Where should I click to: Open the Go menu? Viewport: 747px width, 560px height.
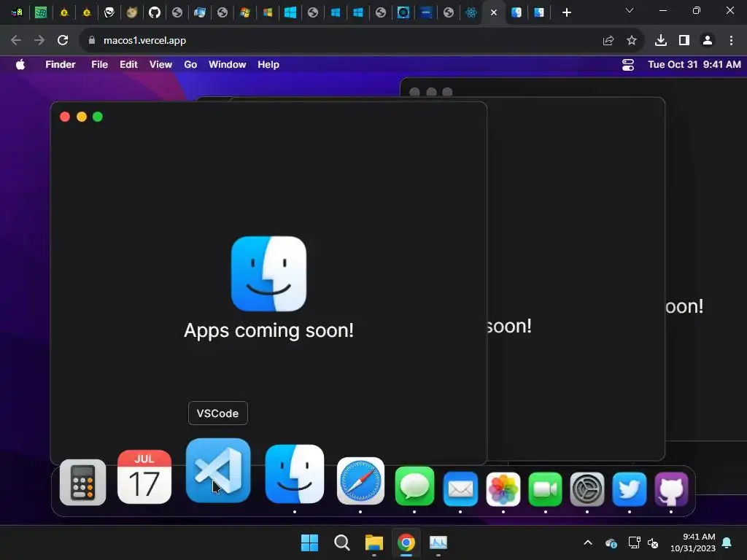point(190,64)
